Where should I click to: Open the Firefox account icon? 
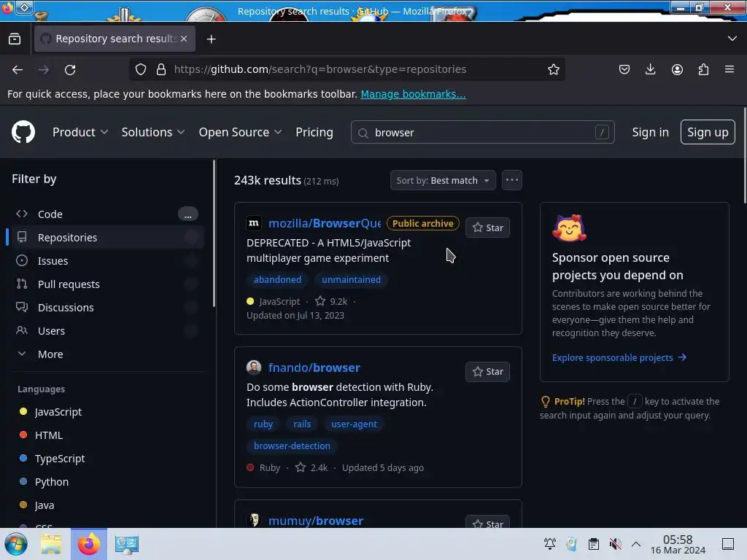coord(677,69)
